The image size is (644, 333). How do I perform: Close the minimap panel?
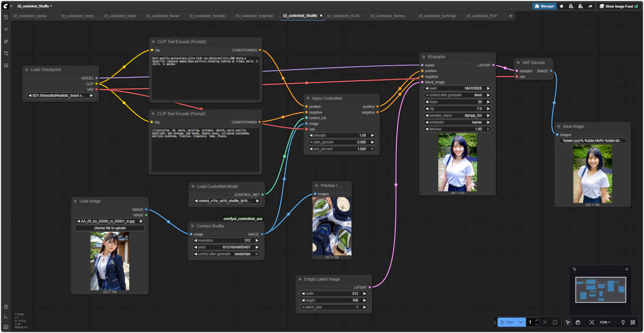point(626,269)
